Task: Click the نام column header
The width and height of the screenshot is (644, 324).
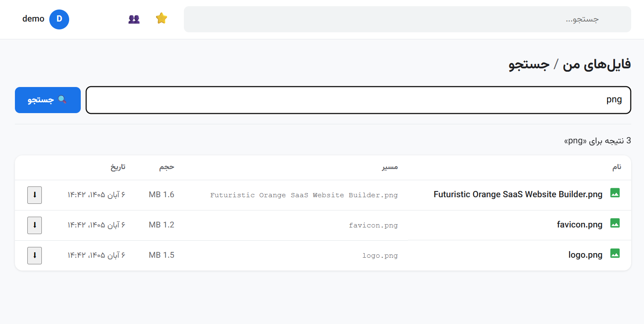Action: point(617,167)
